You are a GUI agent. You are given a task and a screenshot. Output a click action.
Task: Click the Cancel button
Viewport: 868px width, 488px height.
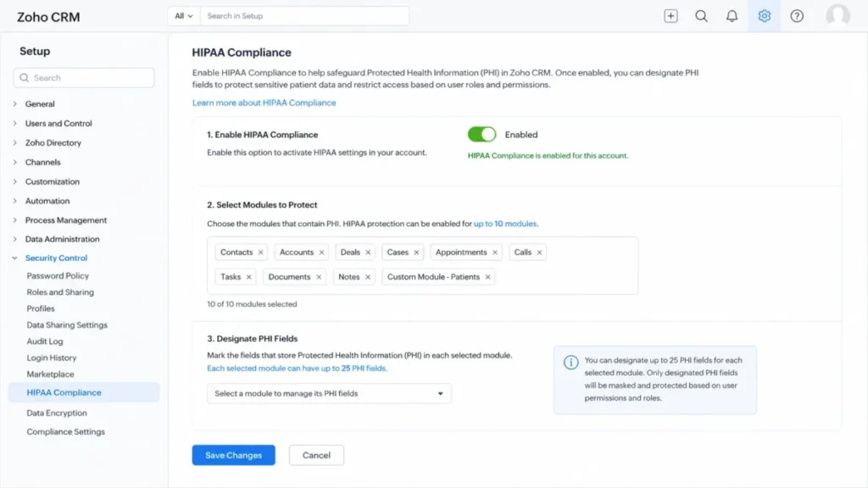316,455
